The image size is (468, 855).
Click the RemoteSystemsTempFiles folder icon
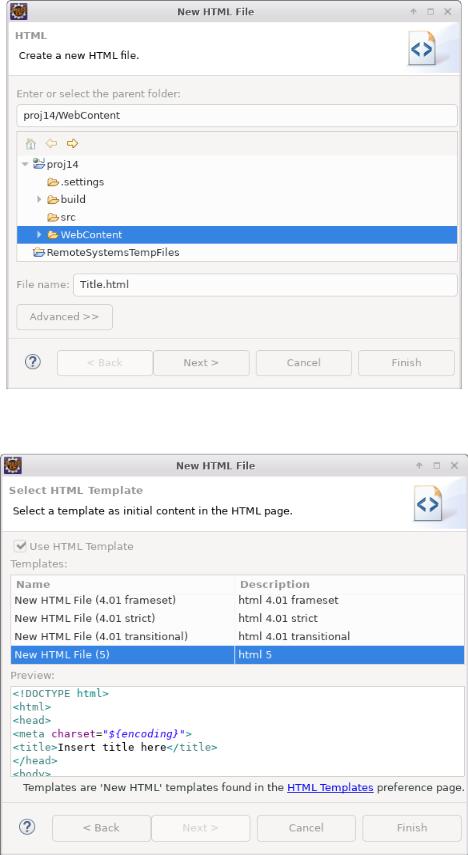coord(39,252)
